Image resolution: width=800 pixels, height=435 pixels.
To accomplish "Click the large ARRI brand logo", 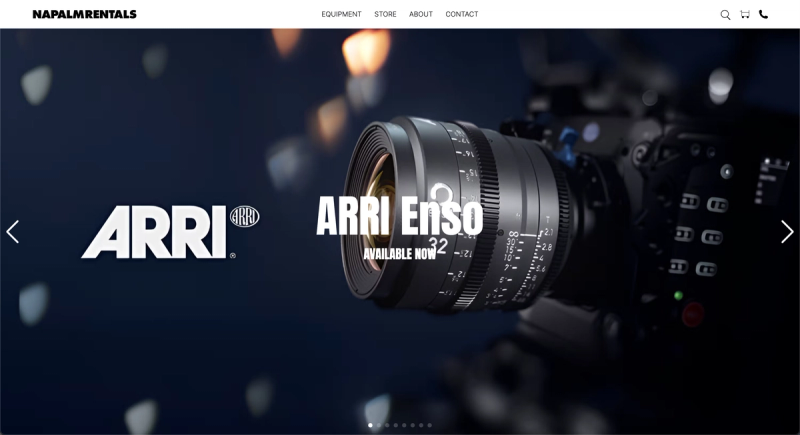I will click(x=170, y=232).
